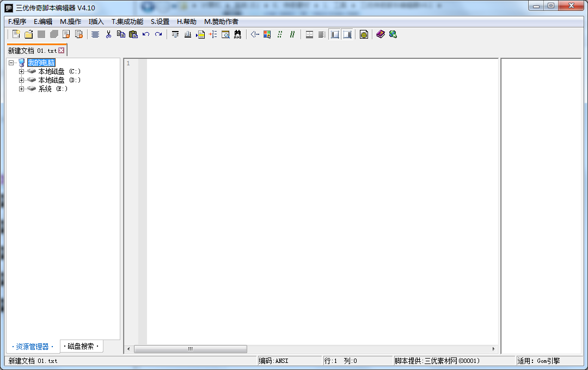Screen dimensions: 588x370
Task: Open replace with the binoculars A>B icon
Action: point(238,34)
